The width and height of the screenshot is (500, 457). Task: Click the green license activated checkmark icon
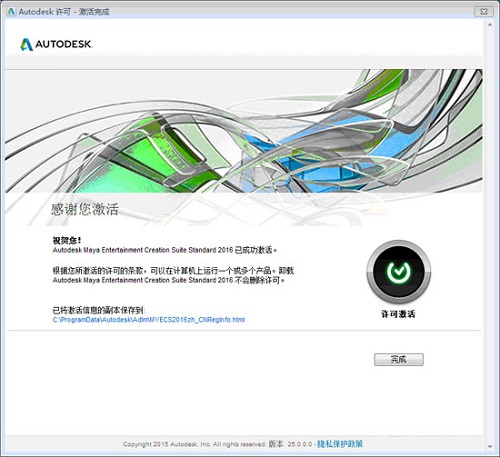pyautogui.click(x=399, y=272)
